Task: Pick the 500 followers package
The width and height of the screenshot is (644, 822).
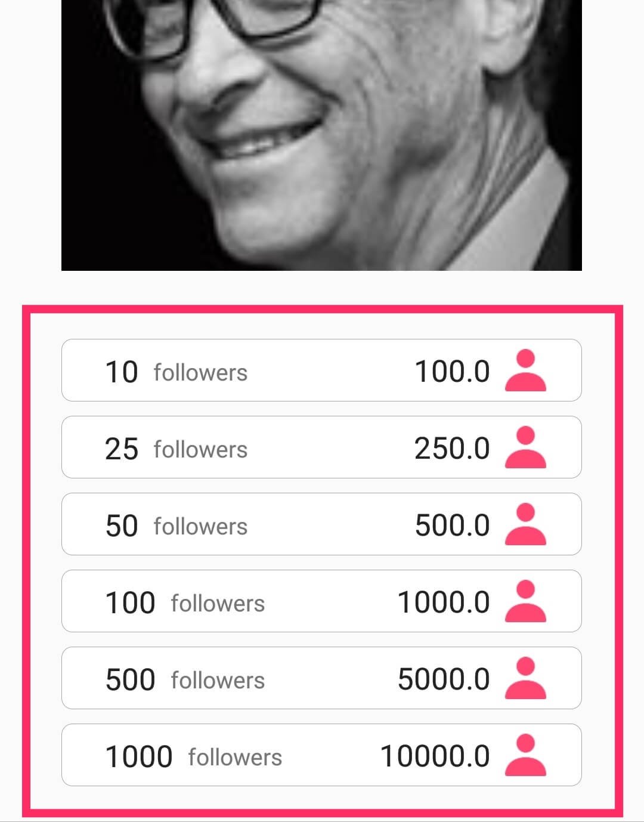Action: click(x=321, y=678)
